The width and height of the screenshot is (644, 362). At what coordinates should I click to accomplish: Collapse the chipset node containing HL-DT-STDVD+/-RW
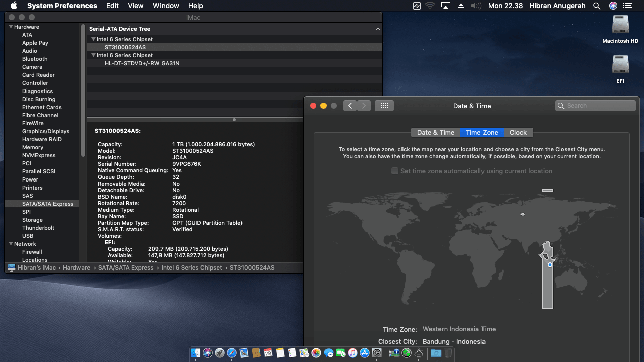[x=93, y=55]
